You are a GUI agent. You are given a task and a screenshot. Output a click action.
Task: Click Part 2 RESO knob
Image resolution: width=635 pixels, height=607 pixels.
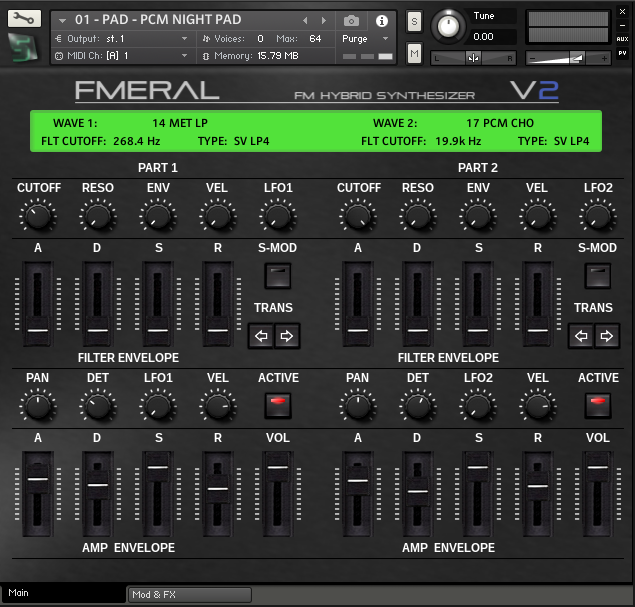418,216
